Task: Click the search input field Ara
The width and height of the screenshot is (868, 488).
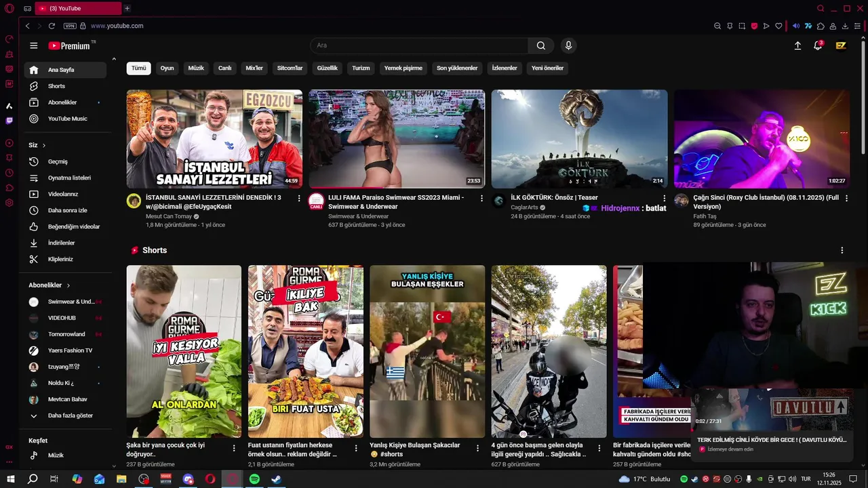Action: pos(419,45)
